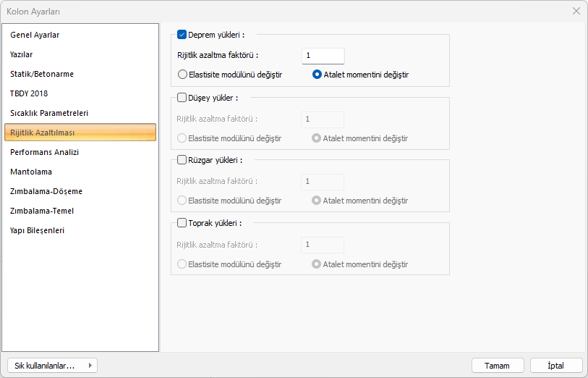The height and width of the screenshot is (378, 588).
Task: Close the Kolon Ayarları dialog
Action: tap(576, 11)
